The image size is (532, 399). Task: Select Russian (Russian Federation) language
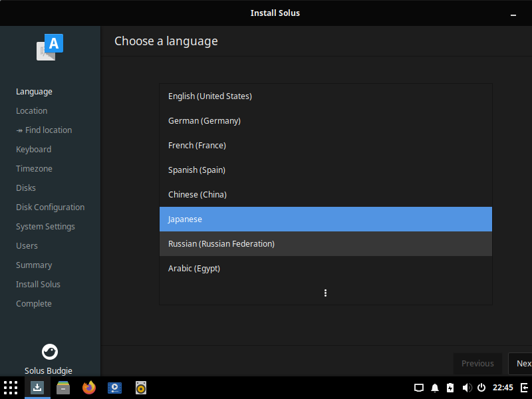[x=326, y=243]
